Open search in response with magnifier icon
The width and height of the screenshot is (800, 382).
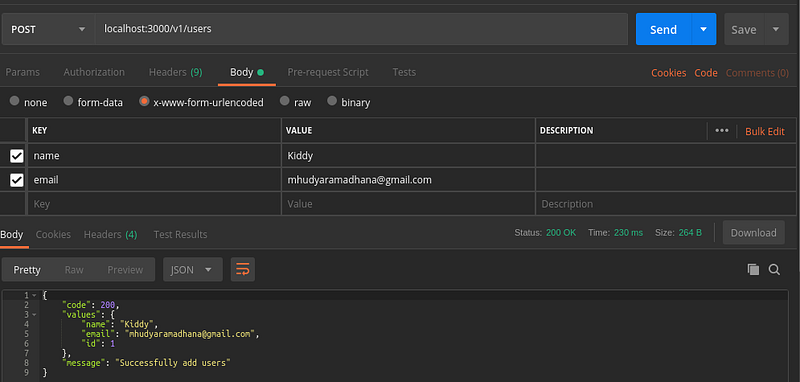coord(774,269)
